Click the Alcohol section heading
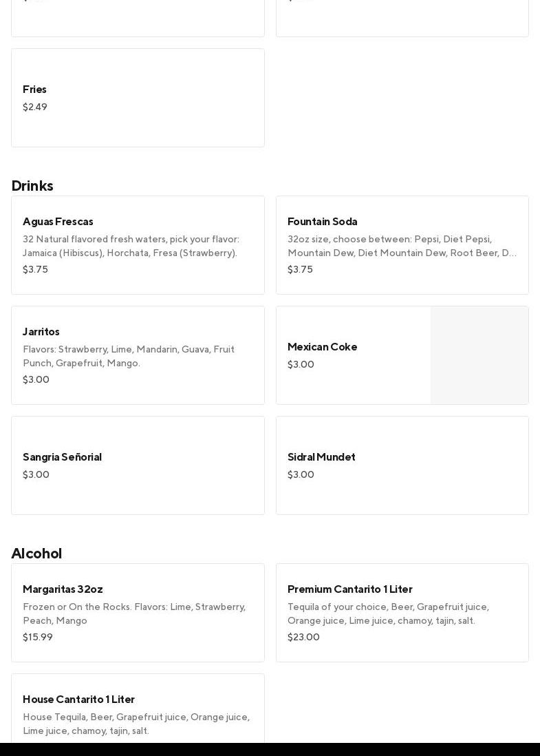Screen dimensions: 540x756 [36, 553]
